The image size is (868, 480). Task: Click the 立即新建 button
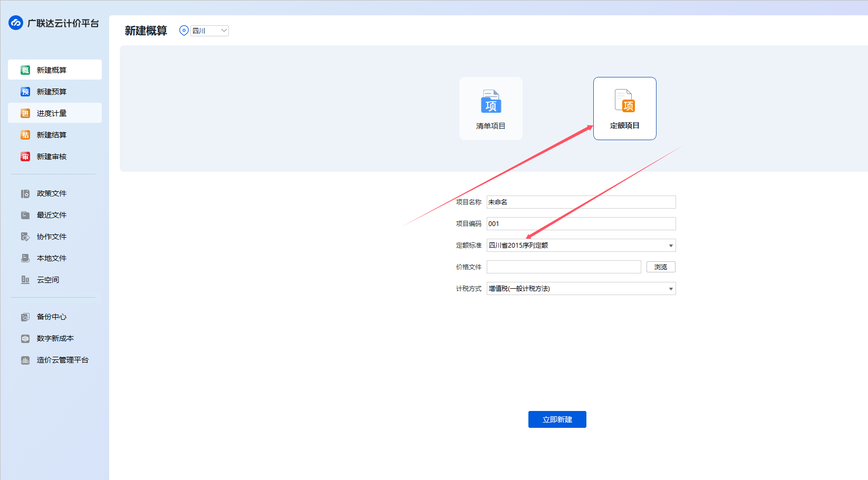pyautogui.click(x=557, y=419)
